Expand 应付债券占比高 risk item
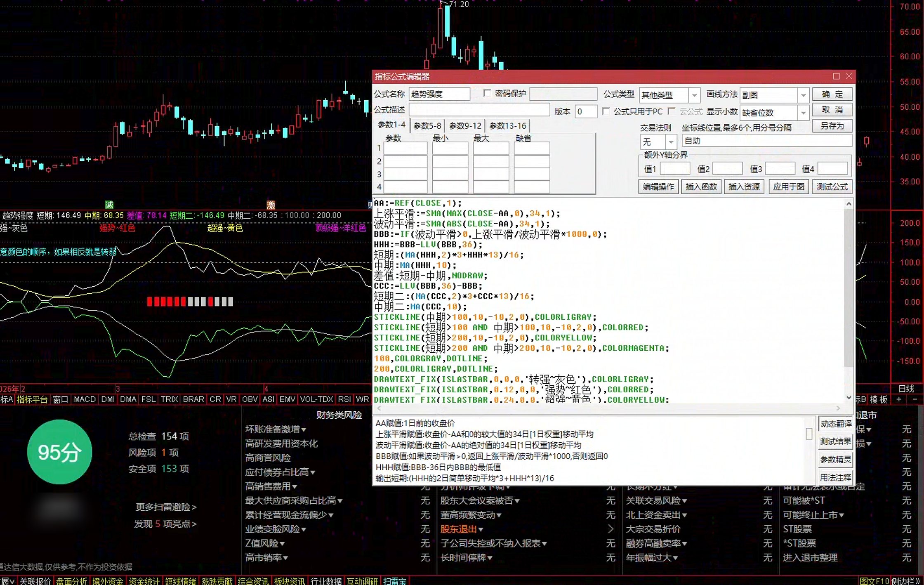The height and width of the screenshot is (585, 924). [280, 472]
